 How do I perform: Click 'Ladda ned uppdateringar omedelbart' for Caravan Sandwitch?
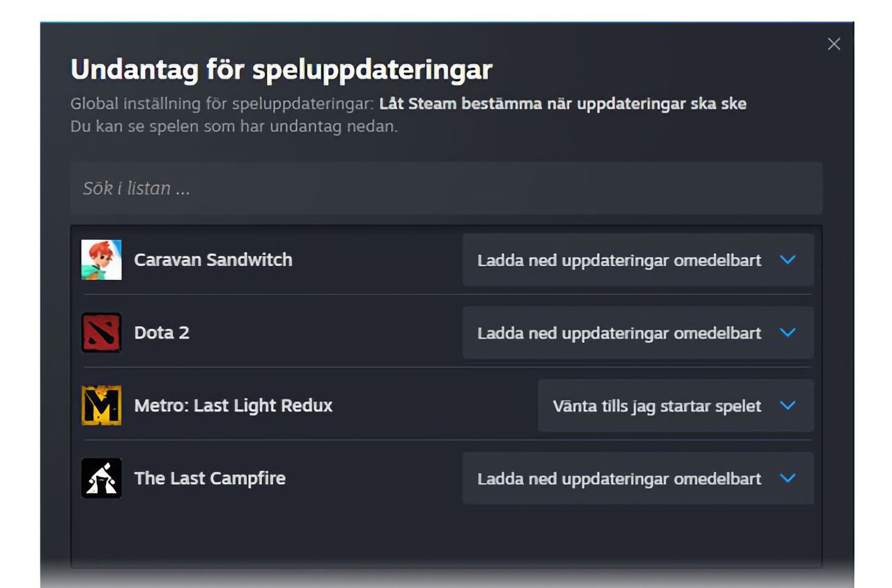pos(619,259)
